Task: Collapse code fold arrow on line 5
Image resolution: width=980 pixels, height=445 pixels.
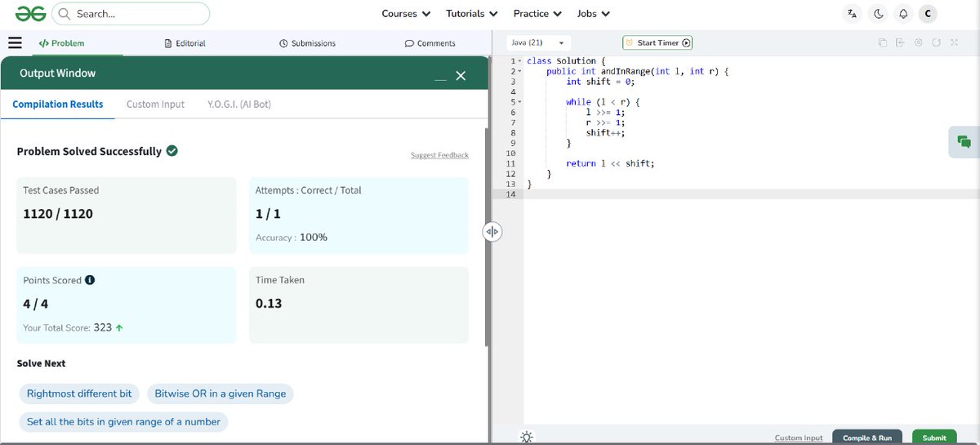Action: 519,102
